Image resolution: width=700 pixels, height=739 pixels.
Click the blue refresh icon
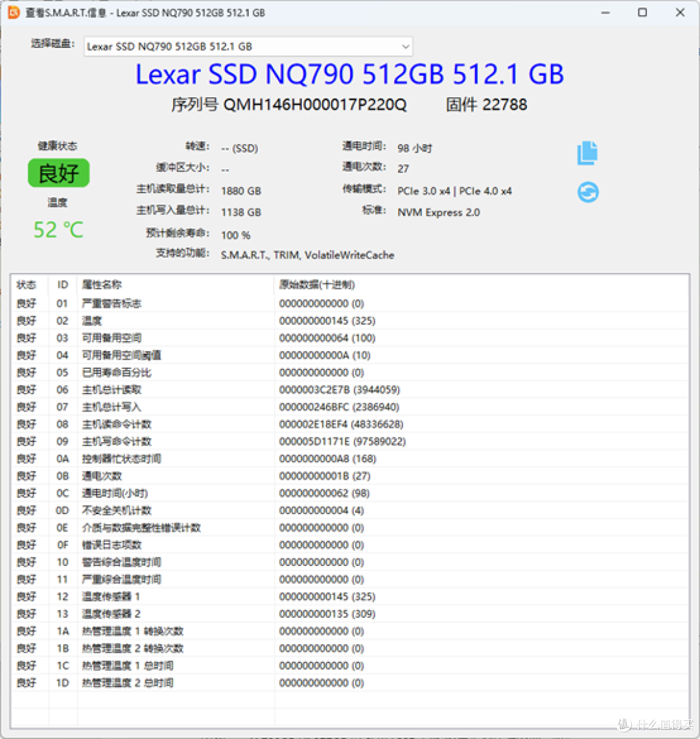tap(588, 193)
